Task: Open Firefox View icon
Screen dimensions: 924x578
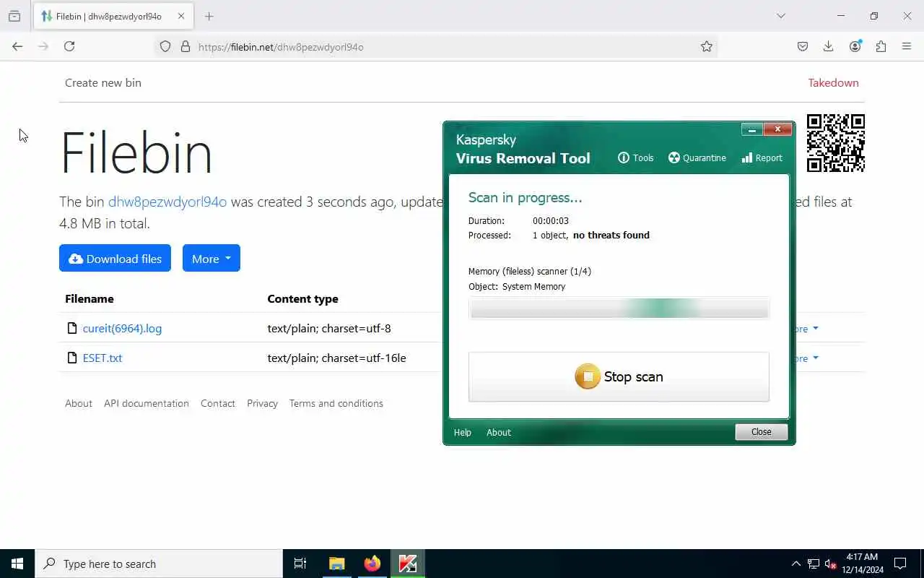Action: tap(14, 16)
